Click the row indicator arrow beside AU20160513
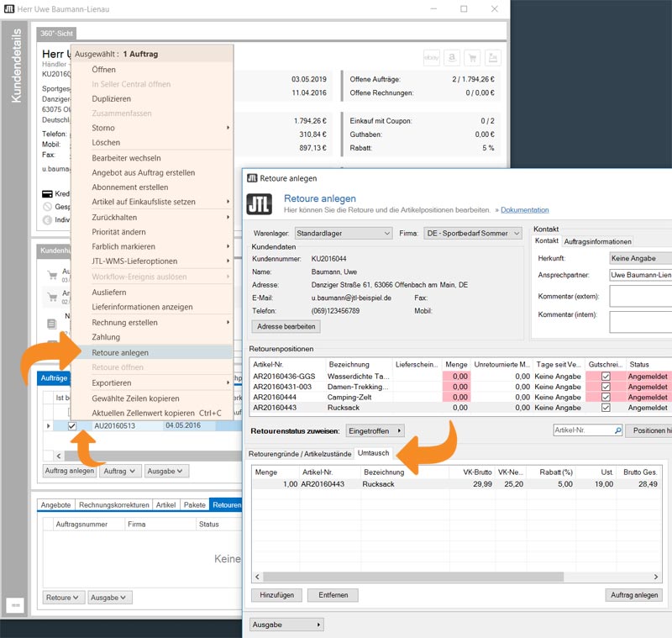This screenshot has height=638, width=672. 47,426
